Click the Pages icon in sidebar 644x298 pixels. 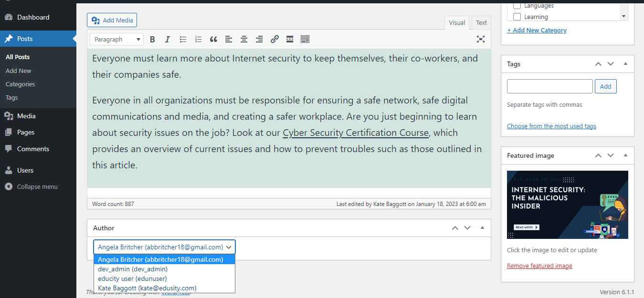coord(9,132)
